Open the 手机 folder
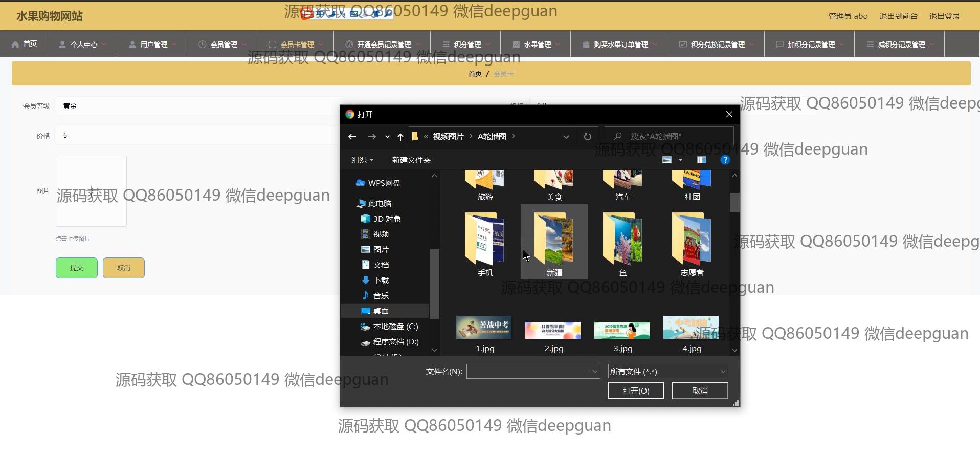980x475 pixels. [x=485, y=242]
